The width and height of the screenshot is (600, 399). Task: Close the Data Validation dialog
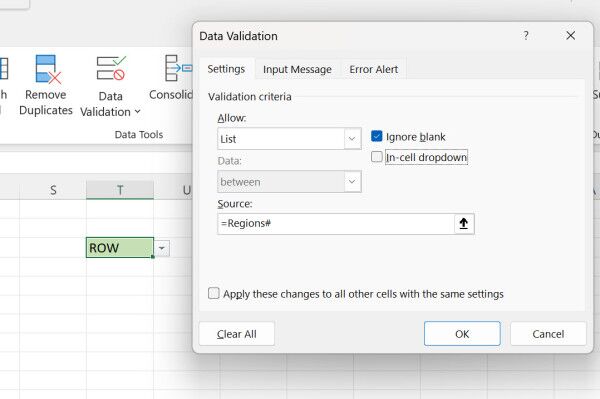tap(571, 36)
